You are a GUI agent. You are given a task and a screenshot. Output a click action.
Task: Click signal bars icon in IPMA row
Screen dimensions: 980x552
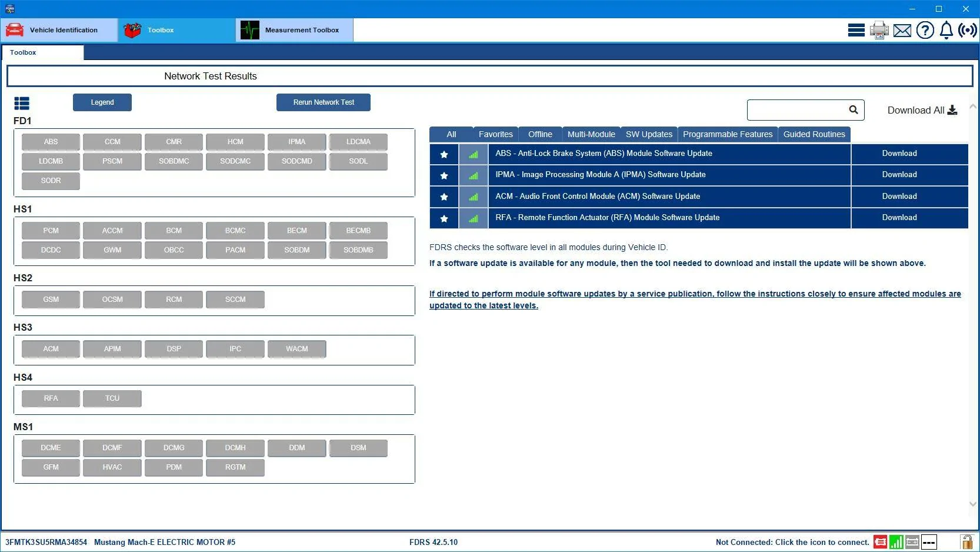(474, 175)
